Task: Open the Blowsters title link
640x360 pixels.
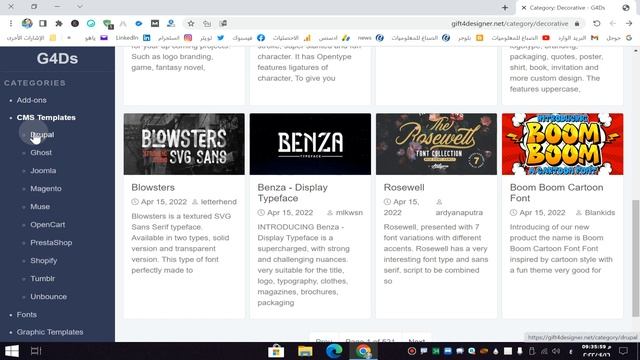Action: (153, 187)
